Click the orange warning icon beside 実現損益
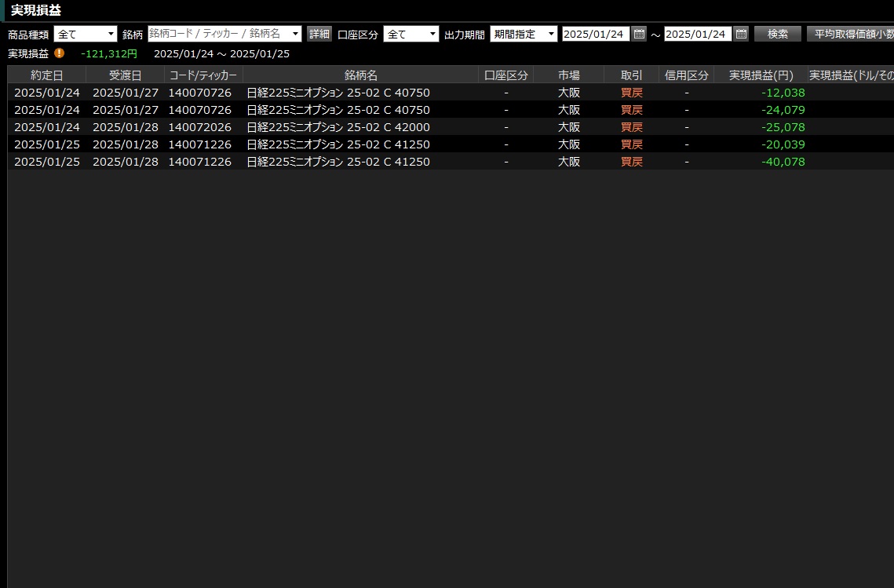The height and width of the screenshot is (588, 894). [60, 53]
